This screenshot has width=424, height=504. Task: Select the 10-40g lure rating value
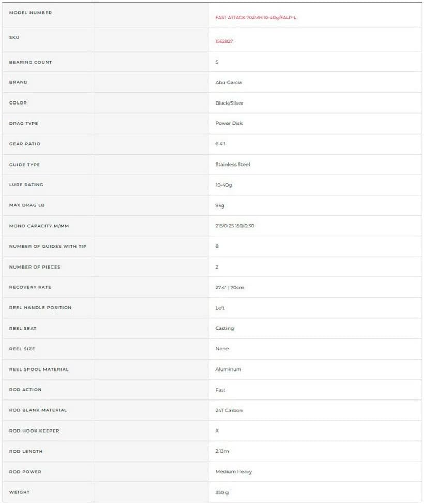223,185
